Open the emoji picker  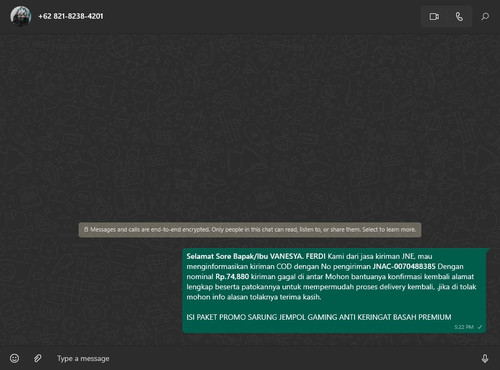14,358
